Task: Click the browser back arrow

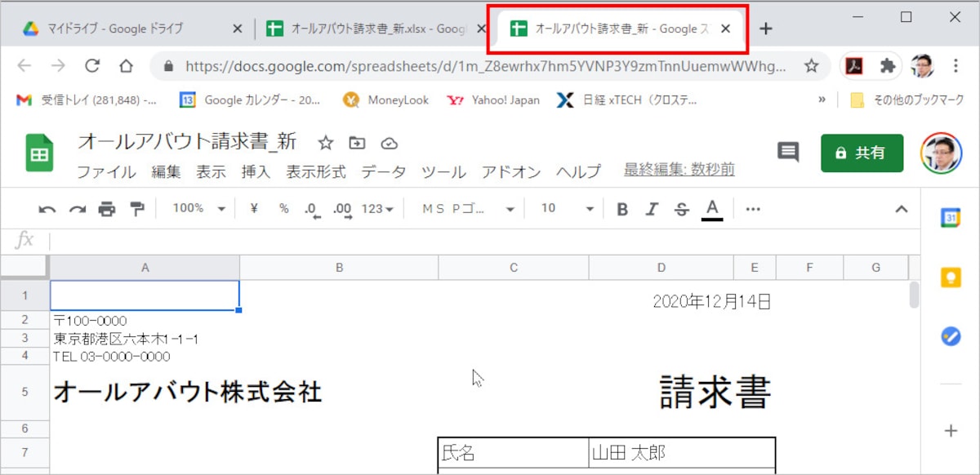Action: 24,66
